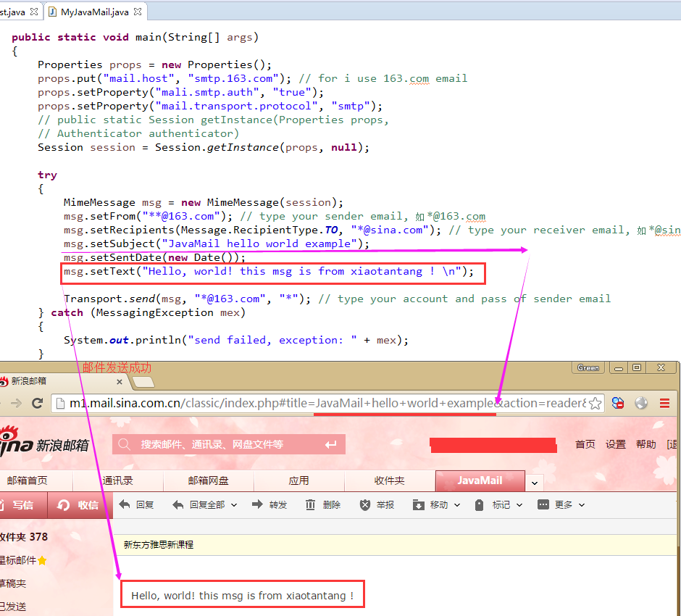Open 帮助 help link
The width and height of the screenshot is (681, 616).
point(646,444)
